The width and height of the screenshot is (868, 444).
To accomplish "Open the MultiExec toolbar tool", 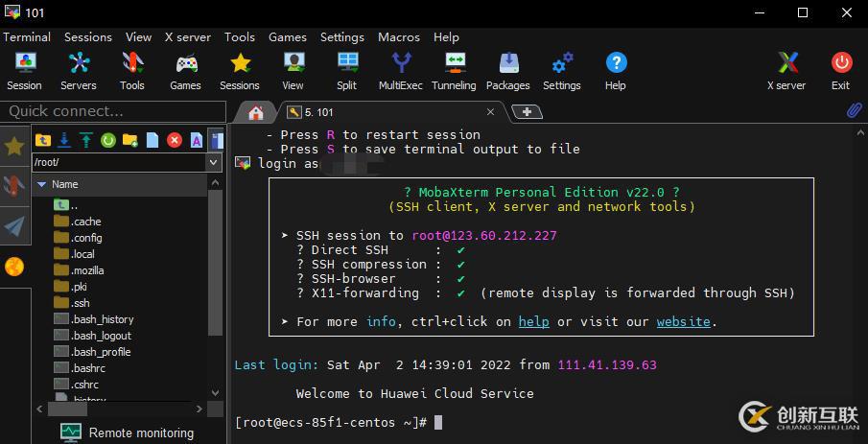I will 400,70.
